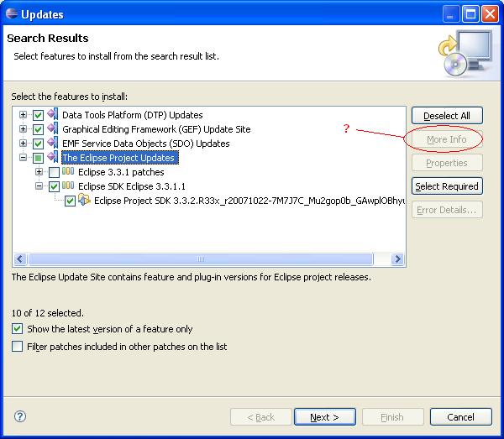The image size is (504, 439).
Task: Click the 'Search Results' heading
Action: [48, 38]
